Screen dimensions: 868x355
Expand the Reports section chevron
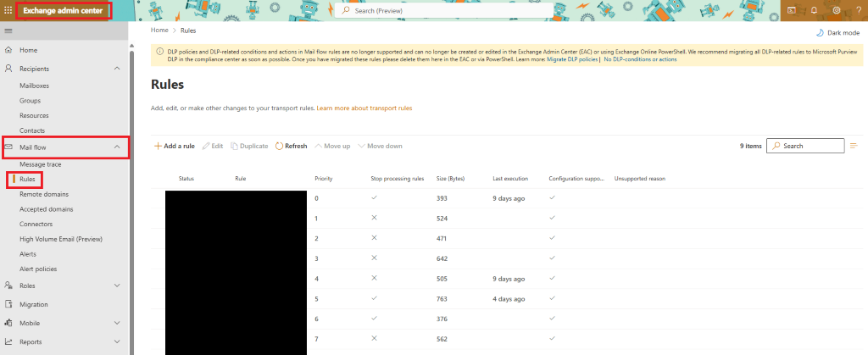[x=117, y=341]
